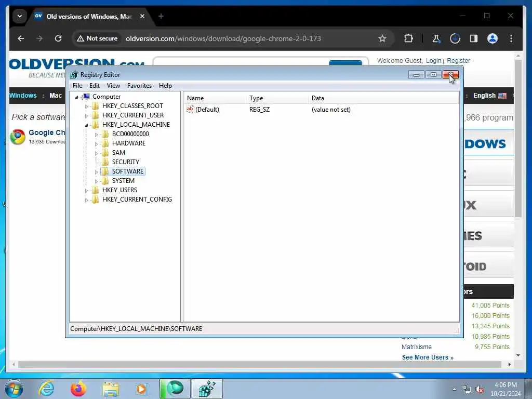Open the See More Users link
The image size is (532, 399).
tap(428, 357)
